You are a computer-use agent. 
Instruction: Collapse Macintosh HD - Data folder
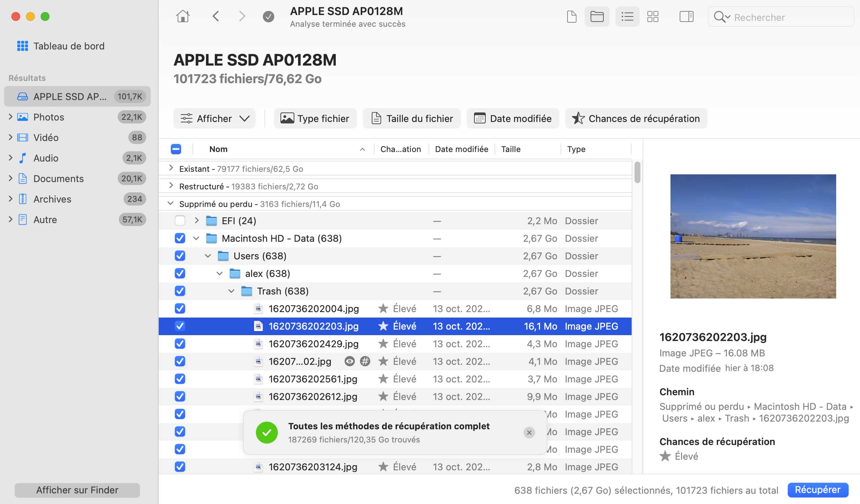196,238
